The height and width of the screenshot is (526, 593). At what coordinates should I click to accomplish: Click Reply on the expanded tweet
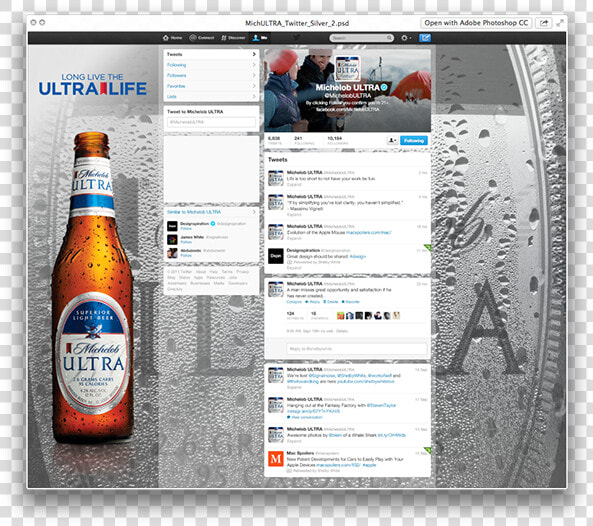pyautogui.click(x=312, y=302)
